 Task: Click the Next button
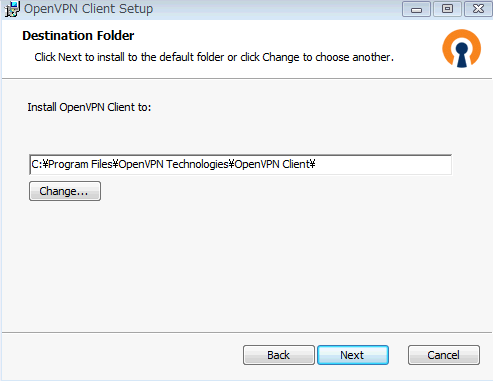coord(353,355)
